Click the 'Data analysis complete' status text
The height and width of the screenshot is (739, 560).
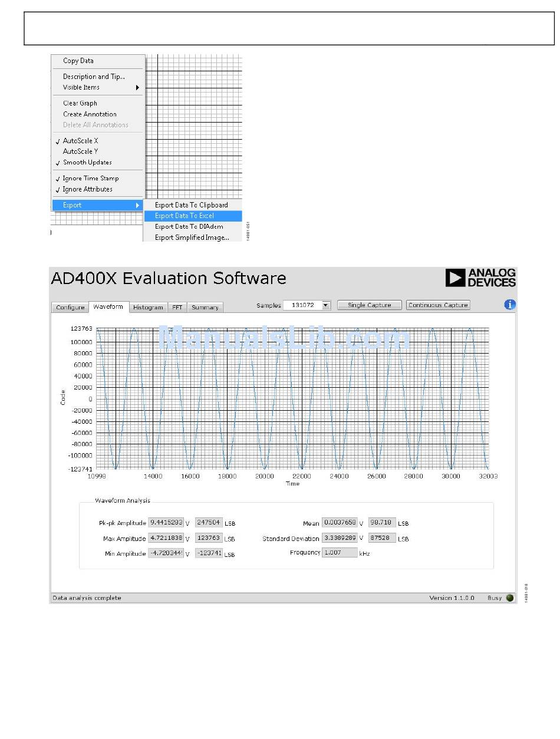[87, 598]
